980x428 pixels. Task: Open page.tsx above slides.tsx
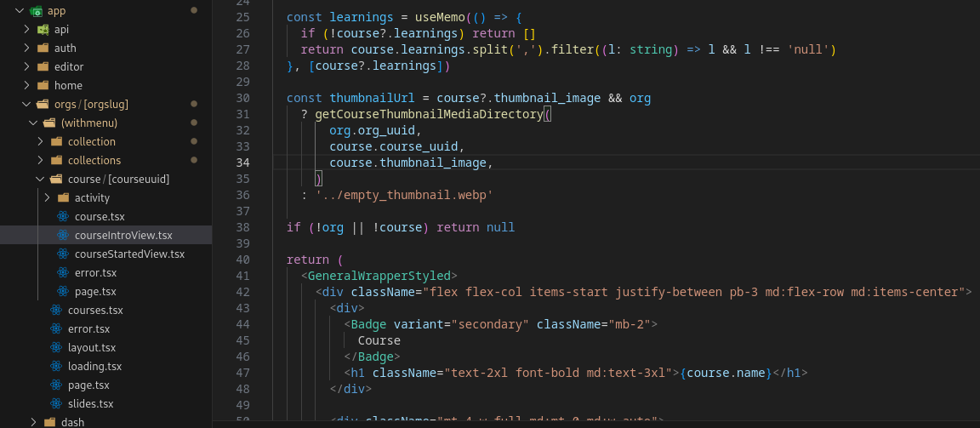88,385
